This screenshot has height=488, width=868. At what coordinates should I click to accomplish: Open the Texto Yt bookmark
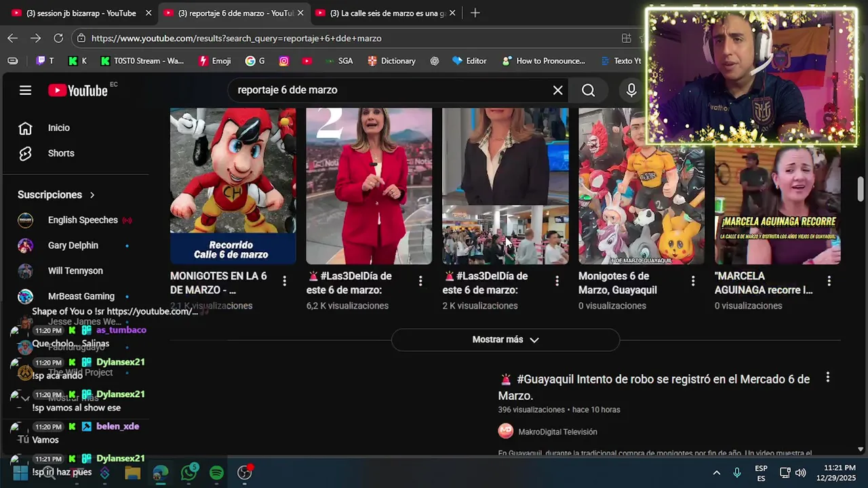pyautogui.click(x=620, y=61)
